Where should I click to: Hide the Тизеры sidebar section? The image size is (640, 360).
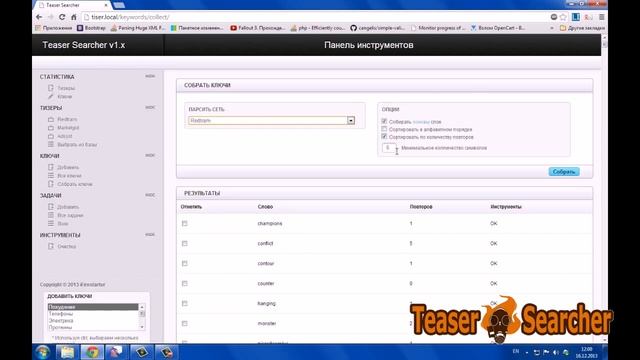point(150,107)
